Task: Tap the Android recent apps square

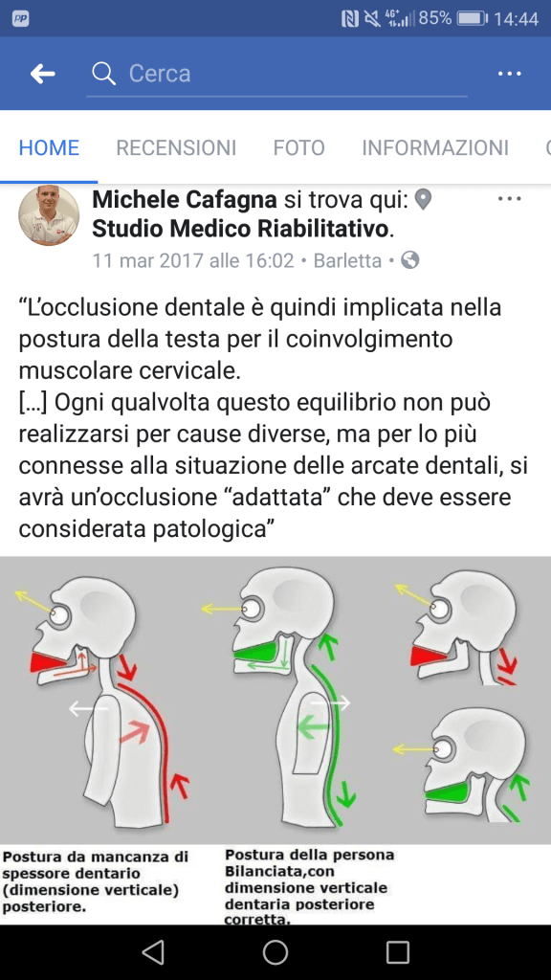Action: point(397,952)
